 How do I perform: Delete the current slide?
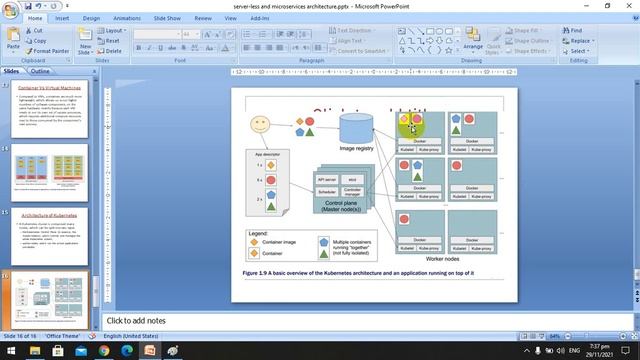[109, 51]
